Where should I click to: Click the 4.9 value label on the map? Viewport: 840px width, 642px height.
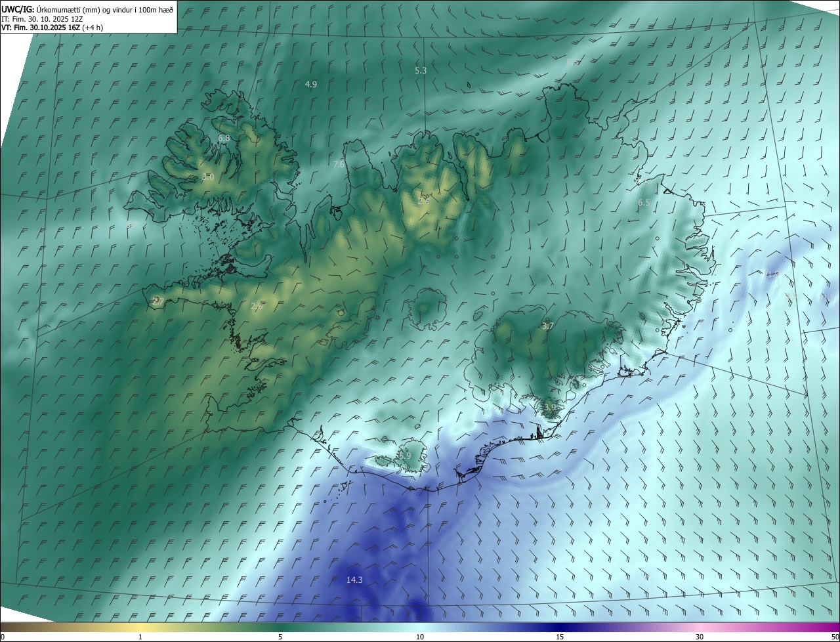(x=311, y=84)
